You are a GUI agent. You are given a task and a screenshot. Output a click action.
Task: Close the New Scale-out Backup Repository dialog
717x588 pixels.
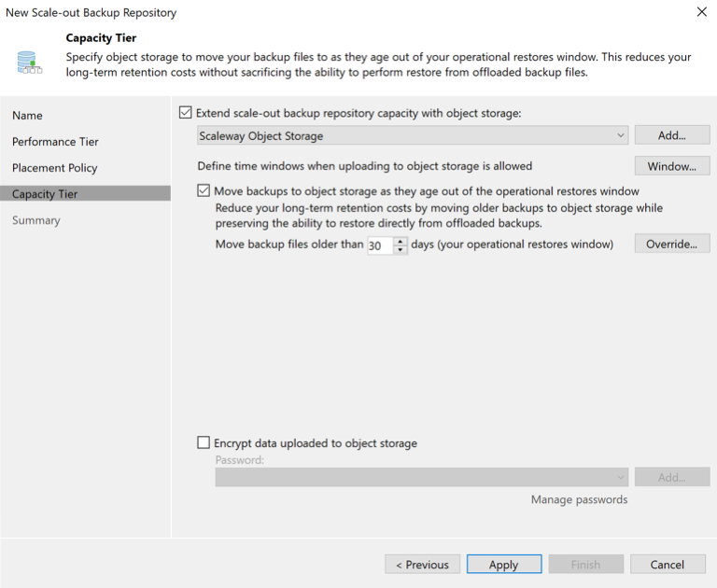click(x=701, y=12)
